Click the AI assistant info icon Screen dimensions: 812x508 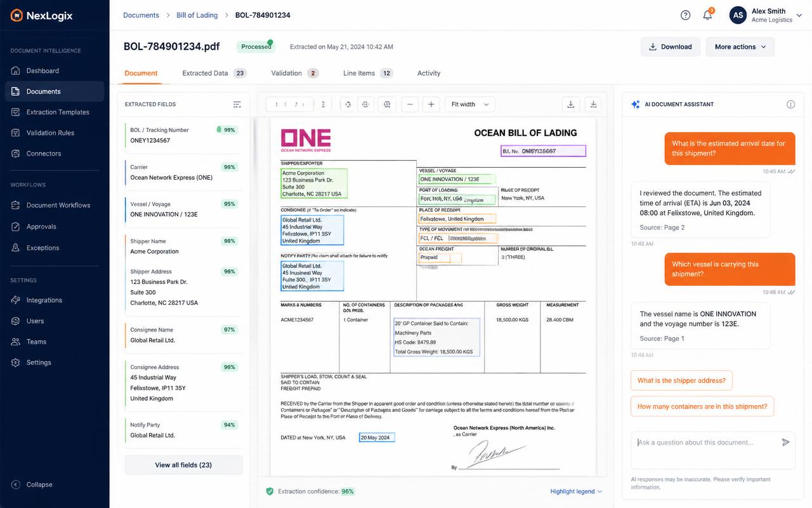pos(790,104)
